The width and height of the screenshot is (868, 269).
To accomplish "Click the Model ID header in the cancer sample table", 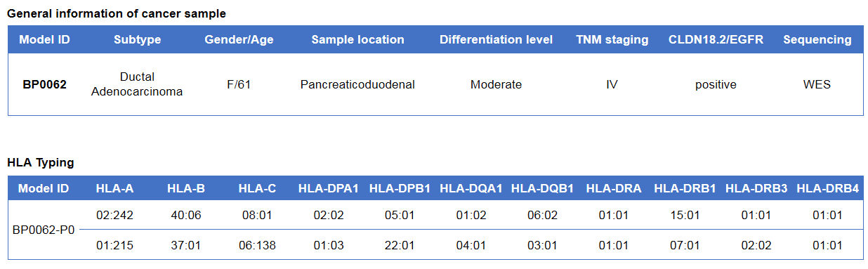I will (x=44, y=39).
